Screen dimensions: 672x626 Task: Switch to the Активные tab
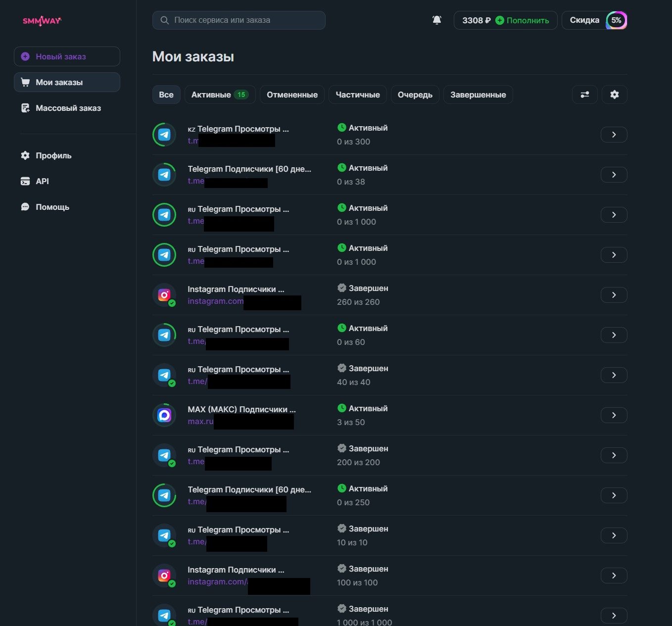tap(219, 95)
